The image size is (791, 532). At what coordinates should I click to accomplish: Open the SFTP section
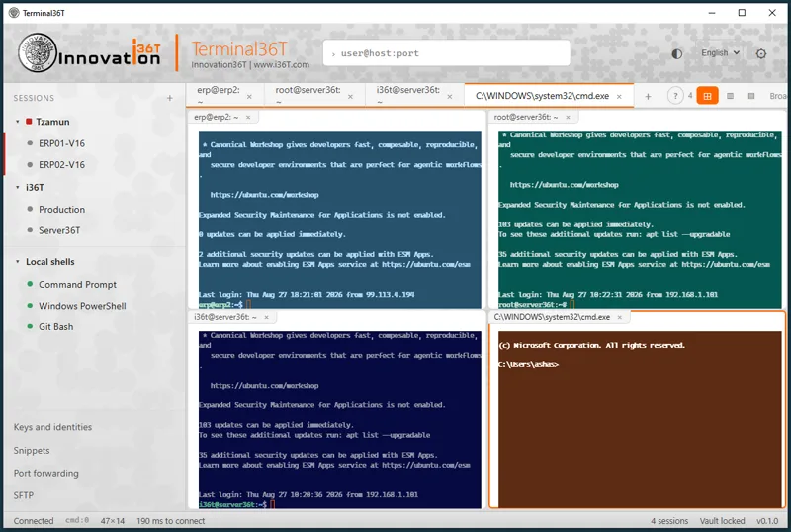pos(23,495)
